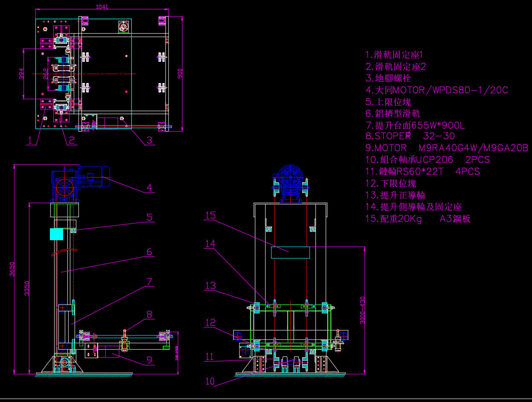Select the 3000-430 stroke dimension text
Screen dimensions: 532x402
point(363,310)
